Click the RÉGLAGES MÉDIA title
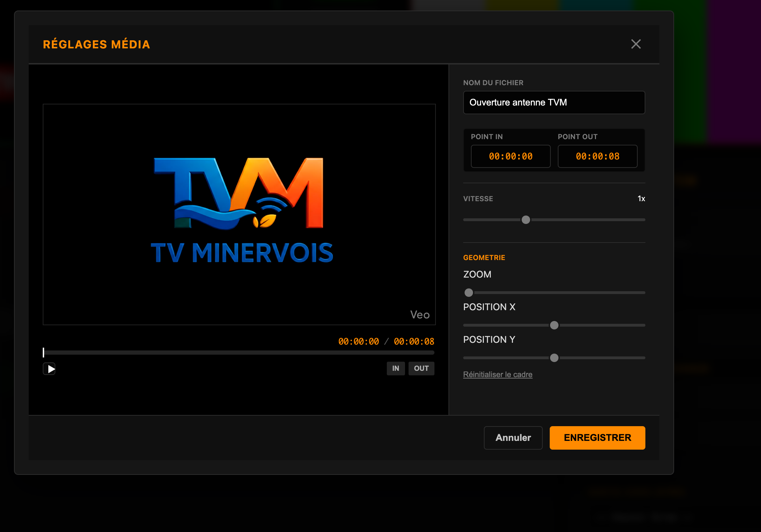Viewport: 761px width, 532px height. click(x=96, y=45)
